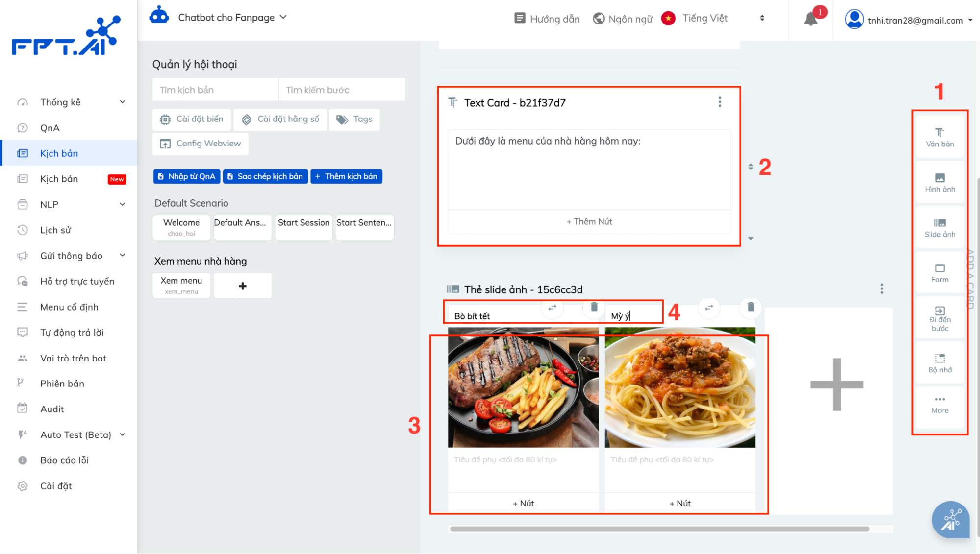Add a Form card
This screenshot has height=554, width=980.
(939, 273)
